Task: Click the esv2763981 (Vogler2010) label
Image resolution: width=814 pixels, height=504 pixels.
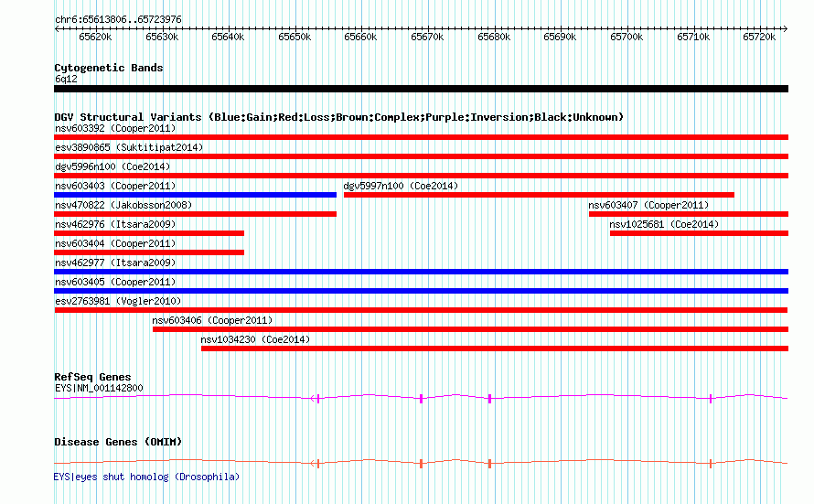Action: [118, 301]
